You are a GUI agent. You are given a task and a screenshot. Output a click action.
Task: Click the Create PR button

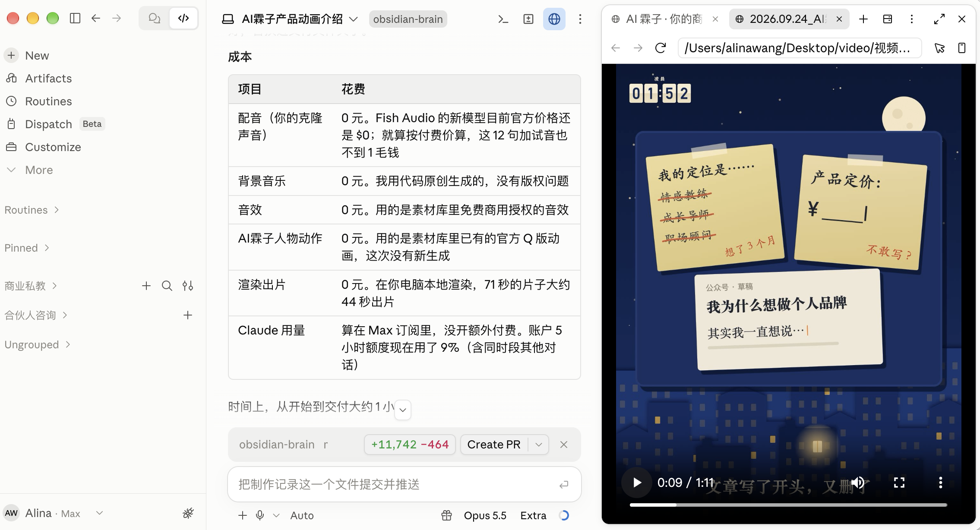click(x=494, y=444)
